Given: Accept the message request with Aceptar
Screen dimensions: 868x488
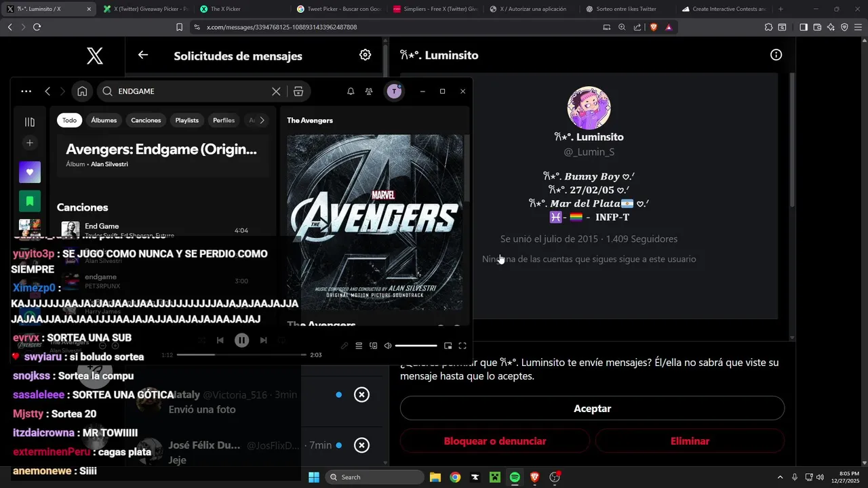Looking at the screenshot, I should click(x=592, y=409).
